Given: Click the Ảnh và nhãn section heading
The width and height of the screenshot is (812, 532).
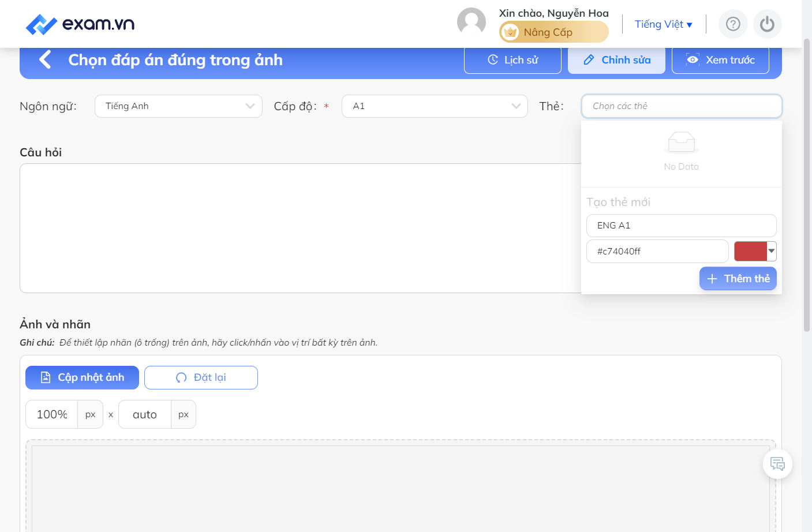Looking at the screenshot, I should click(55, 324).
